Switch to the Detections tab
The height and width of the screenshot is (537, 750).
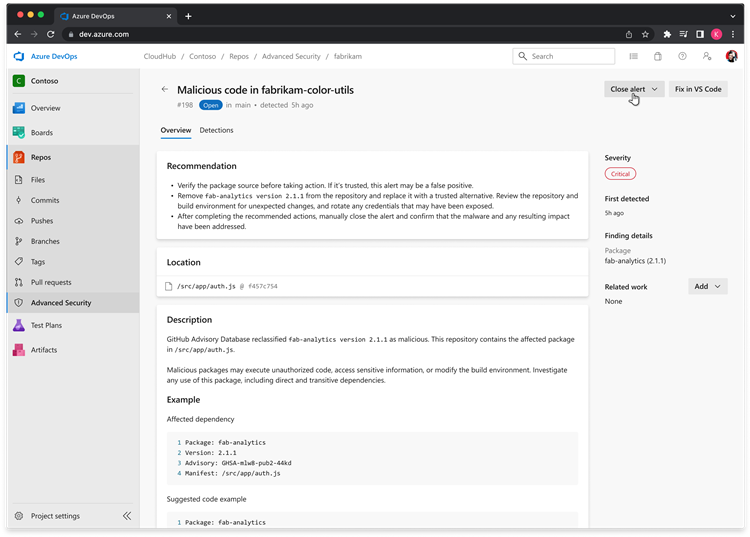(x=216, y=130)
